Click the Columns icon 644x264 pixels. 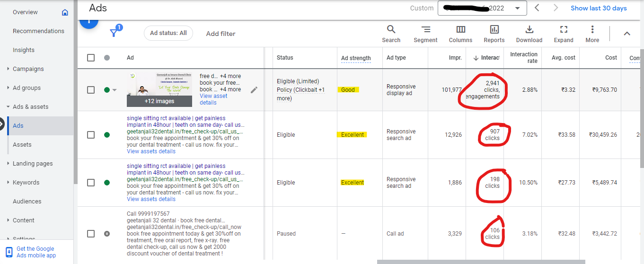point(460,29)
